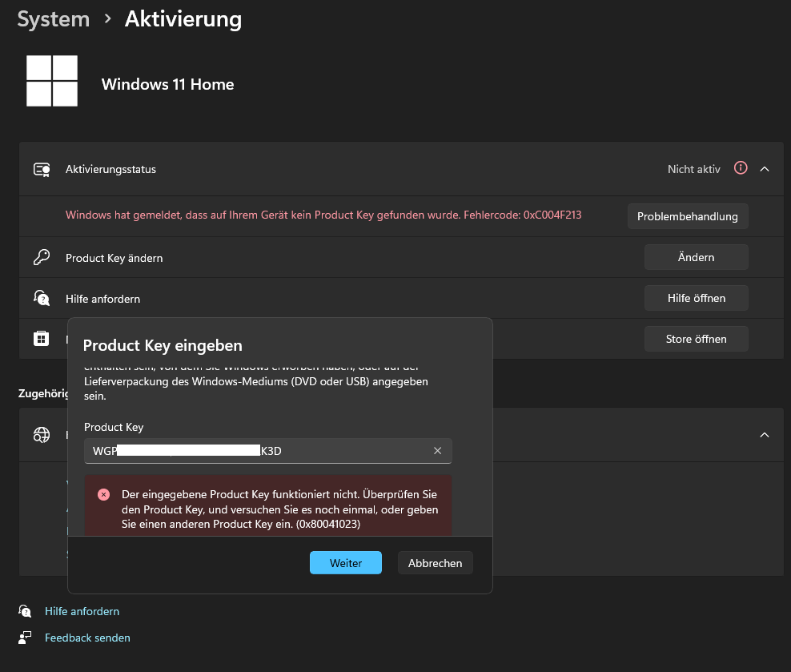Click the Feedback senden icon
This screenshot has width=791, height=672.
pos(25,638)
